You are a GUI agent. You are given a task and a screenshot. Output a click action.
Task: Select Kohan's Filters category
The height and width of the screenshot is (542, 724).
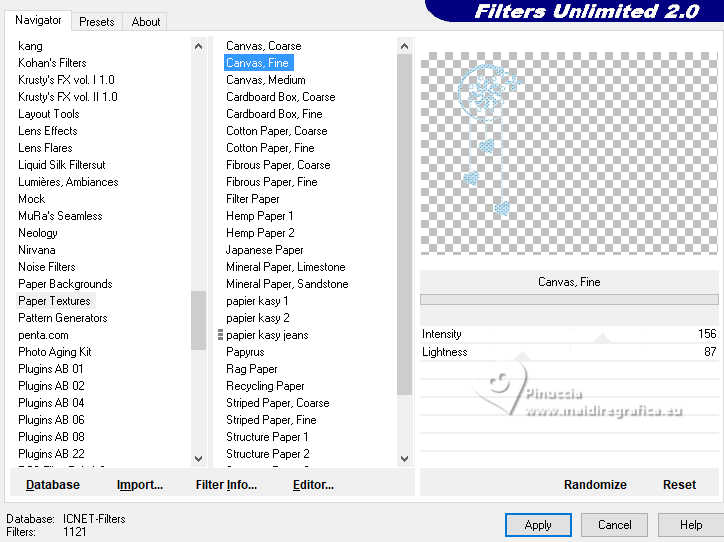coord(52,63)
